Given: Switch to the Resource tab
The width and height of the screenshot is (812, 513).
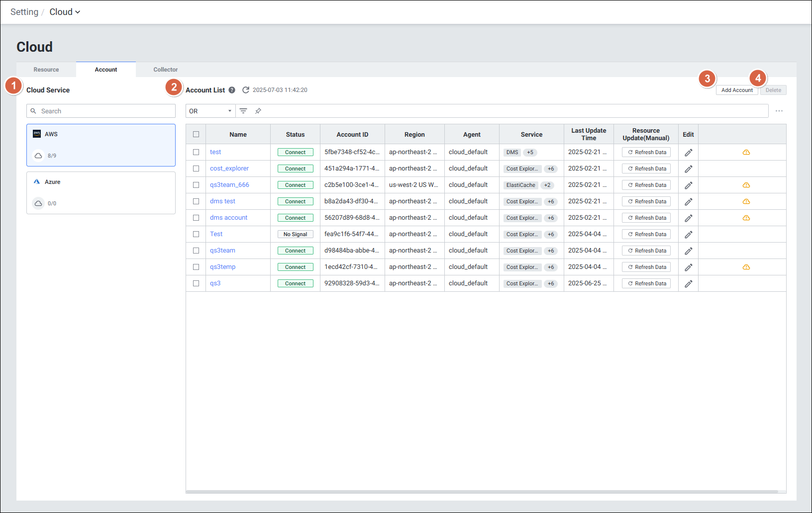Looking at the screenshot, I should point(46,70).
